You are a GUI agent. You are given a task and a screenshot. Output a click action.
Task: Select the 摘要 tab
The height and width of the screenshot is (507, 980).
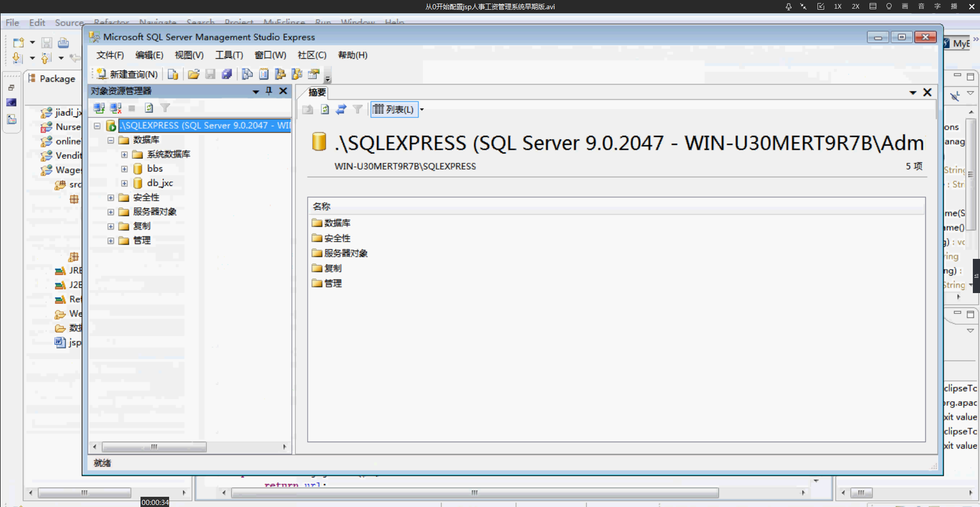(x=317, y=92)
